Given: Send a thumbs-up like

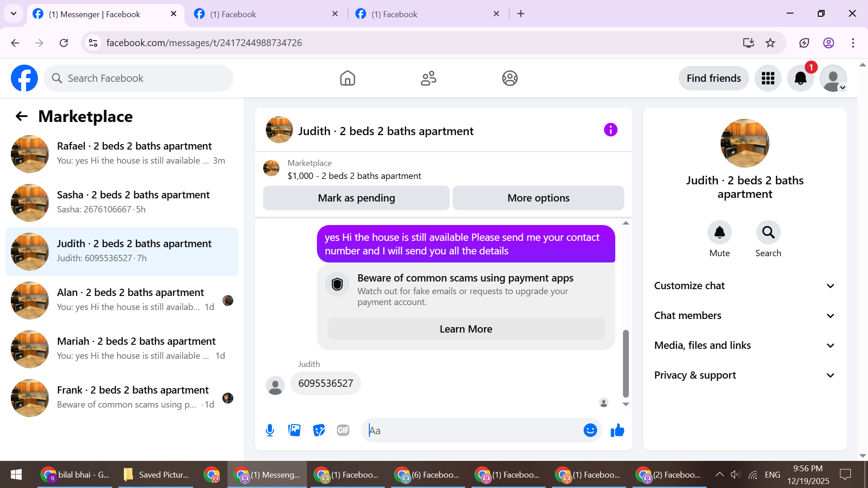Looking at the screenshot, I should (617, 430).
